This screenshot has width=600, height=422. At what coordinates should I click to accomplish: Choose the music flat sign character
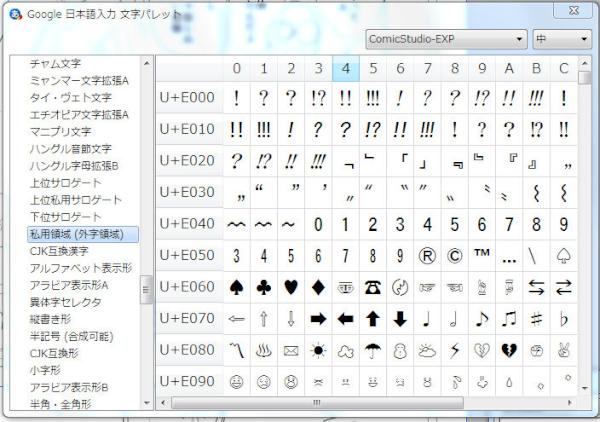click(564, 319)
